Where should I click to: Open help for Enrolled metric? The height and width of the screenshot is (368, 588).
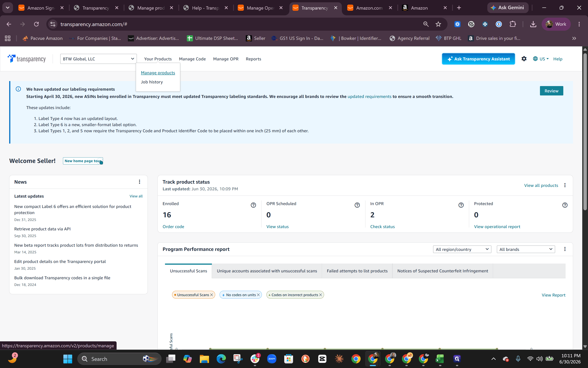pyautogui.click(x=253, y=205)
